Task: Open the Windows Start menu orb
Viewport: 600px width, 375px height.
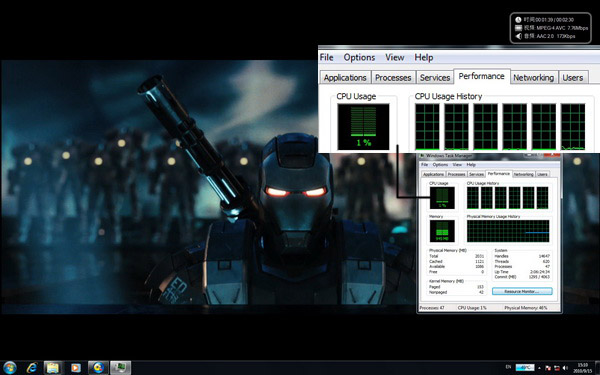Action: pyautogui.click(x=9, y=368)
